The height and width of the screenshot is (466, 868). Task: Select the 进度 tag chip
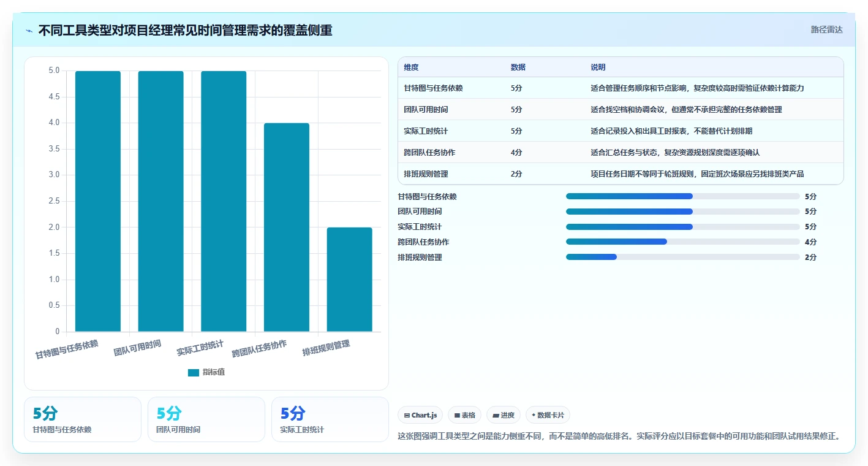click(x=504, y=415)
